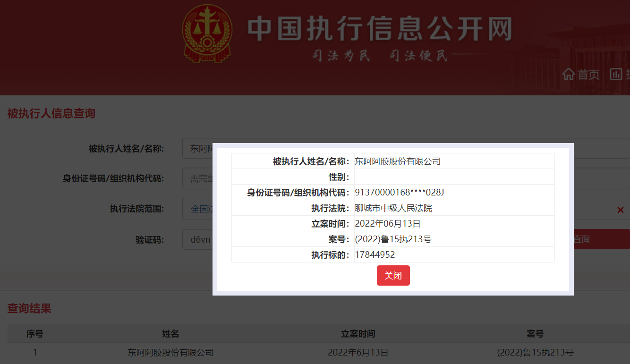Click 聊城市中级人民法院 in the popup
The width and height of the screenshot is (630, 364).
pos(393,208)
